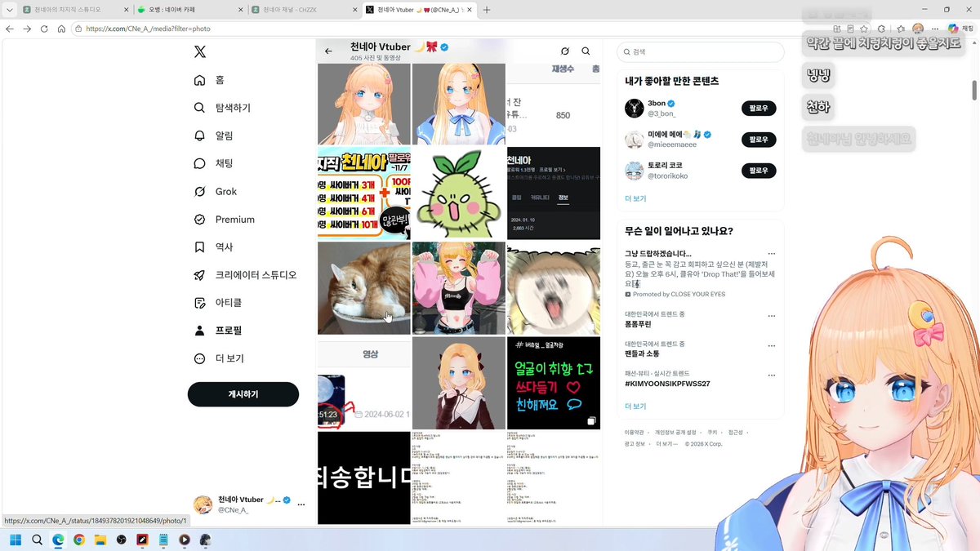Click 이용약관 footer link
The width and height of the screenshot is (980, 551).
tap(635, 433)
